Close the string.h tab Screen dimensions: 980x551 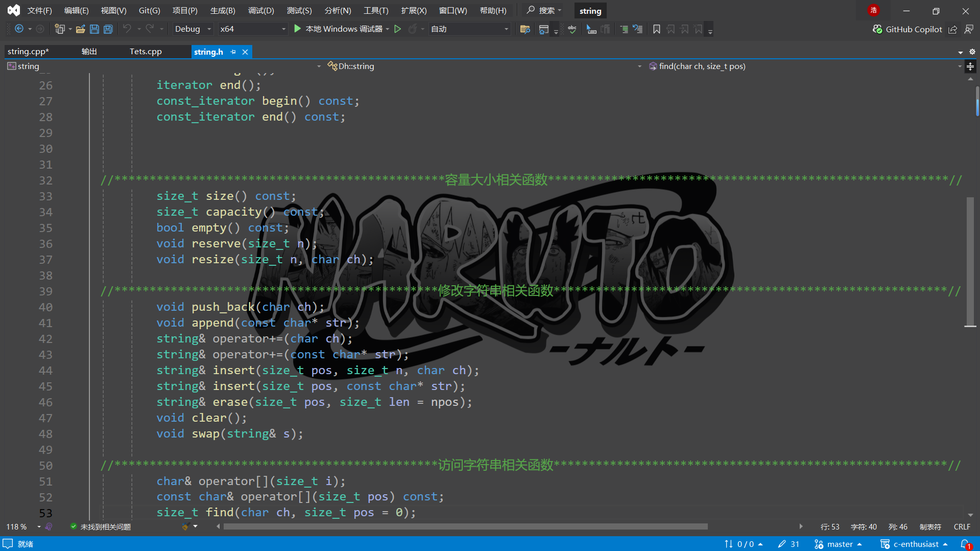(245, 52)
